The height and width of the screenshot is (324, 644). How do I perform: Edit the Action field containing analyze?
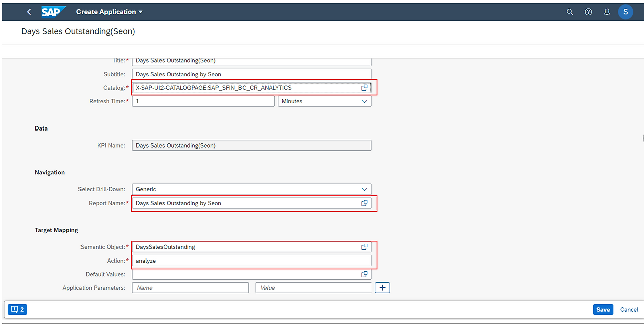(252, 261)
